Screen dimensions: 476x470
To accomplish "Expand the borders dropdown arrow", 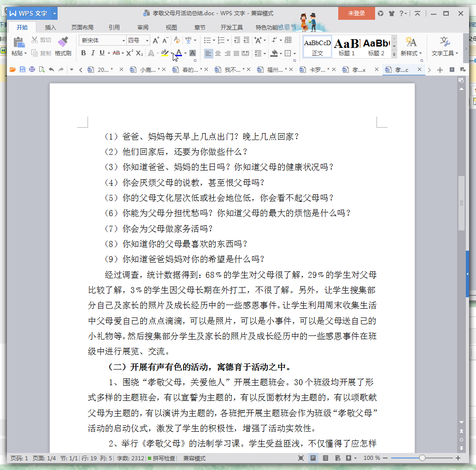I will 295,53.
